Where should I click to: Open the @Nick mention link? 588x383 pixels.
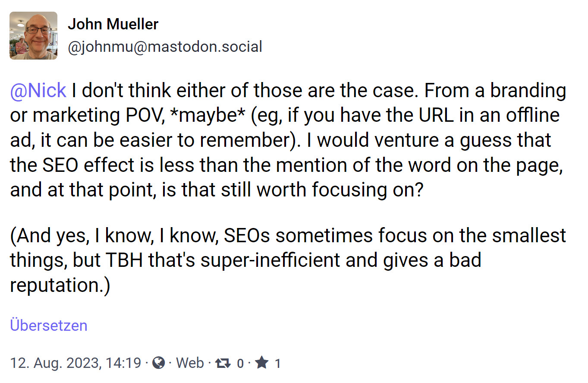38,91
